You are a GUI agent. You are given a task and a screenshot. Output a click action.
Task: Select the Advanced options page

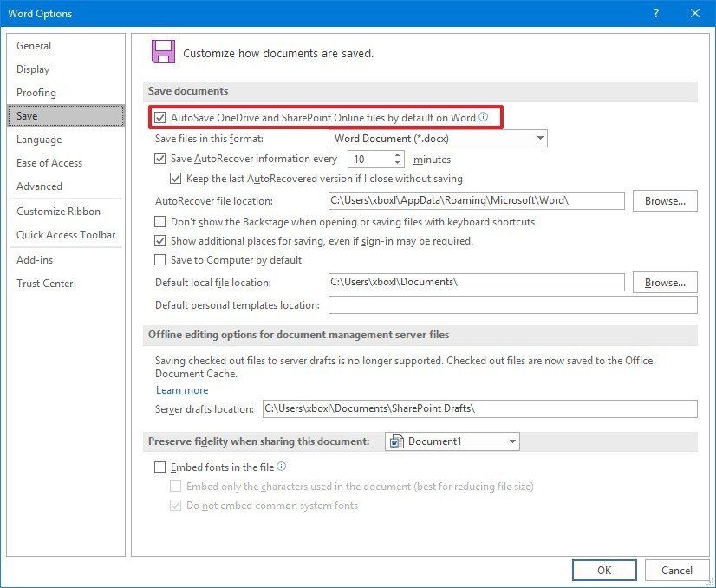39,186
